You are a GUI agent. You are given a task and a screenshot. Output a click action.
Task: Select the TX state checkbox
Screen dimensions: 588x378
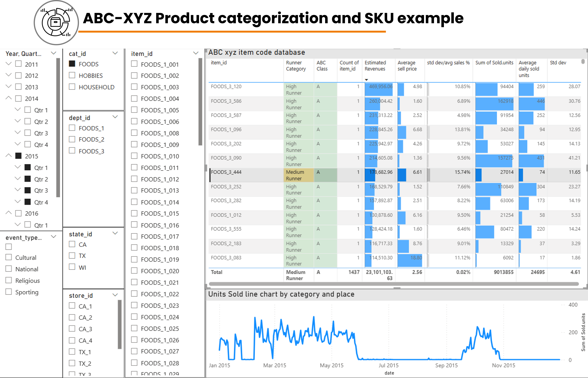click(72, 256)
